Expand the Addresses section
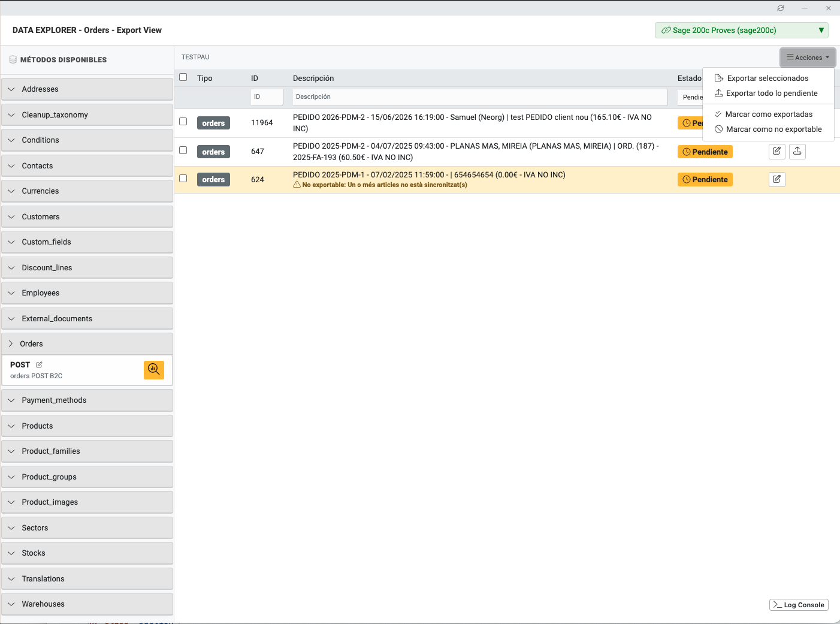840x624 pixels. pos(87,89)
